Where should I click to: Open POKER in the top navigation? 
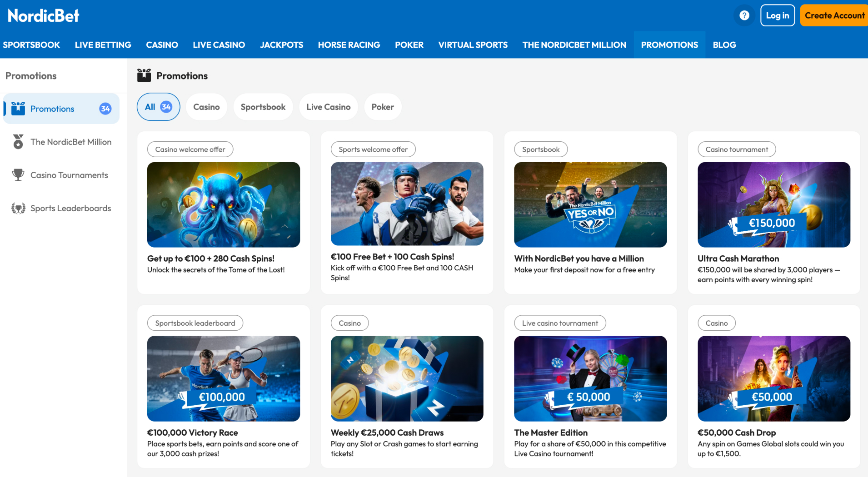[409, 45]
